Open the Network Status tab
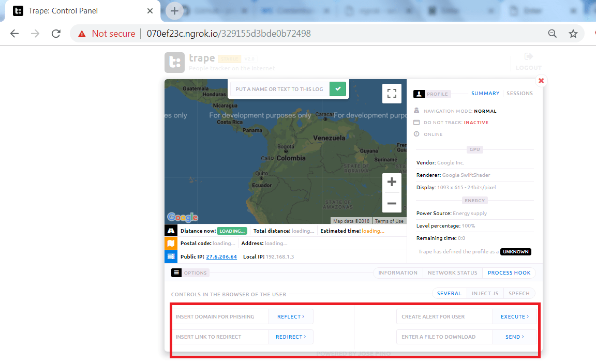The height and width of the screenshot is (364, 596). coord(452,273)
